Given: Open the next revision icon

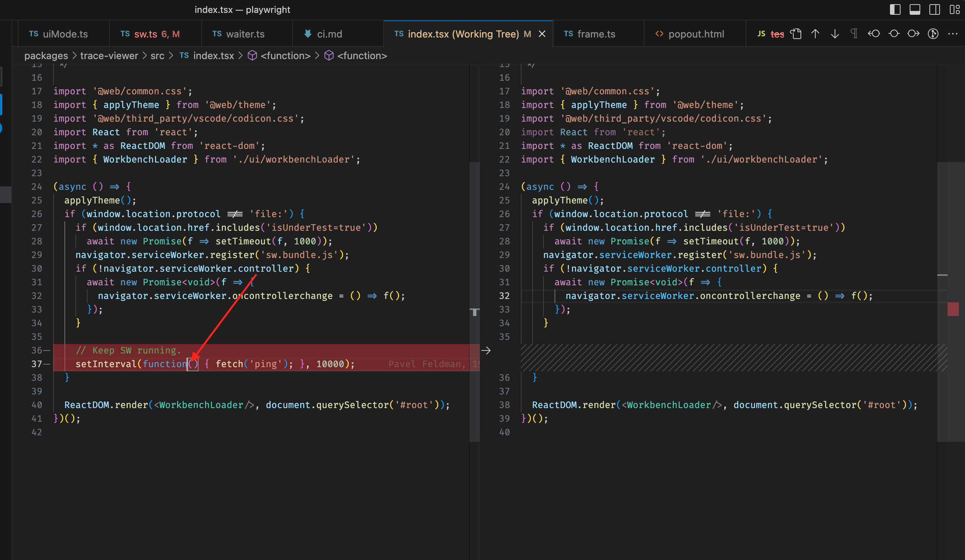Looking at the screenshot, I should (913, 34).
